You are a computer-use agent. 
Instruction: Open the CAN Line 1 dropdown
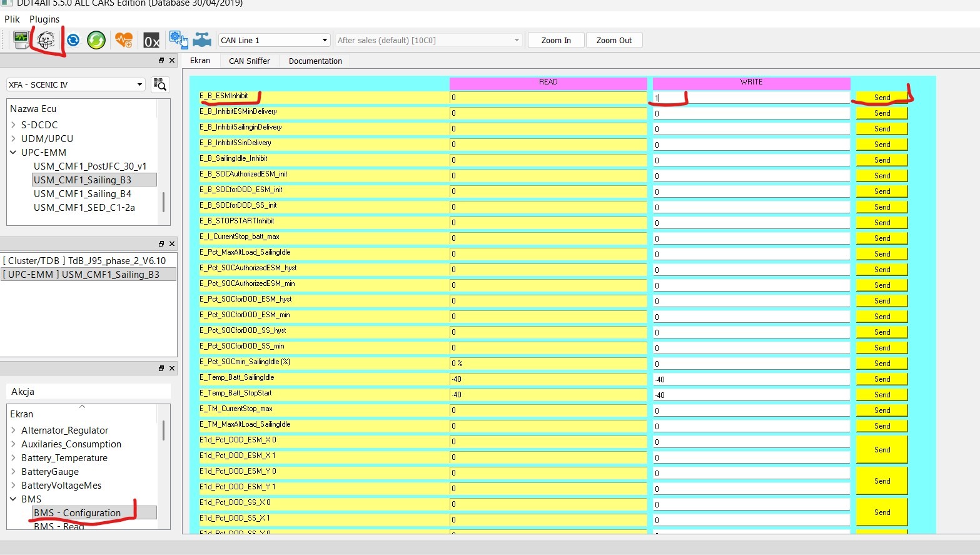(274, 40)
